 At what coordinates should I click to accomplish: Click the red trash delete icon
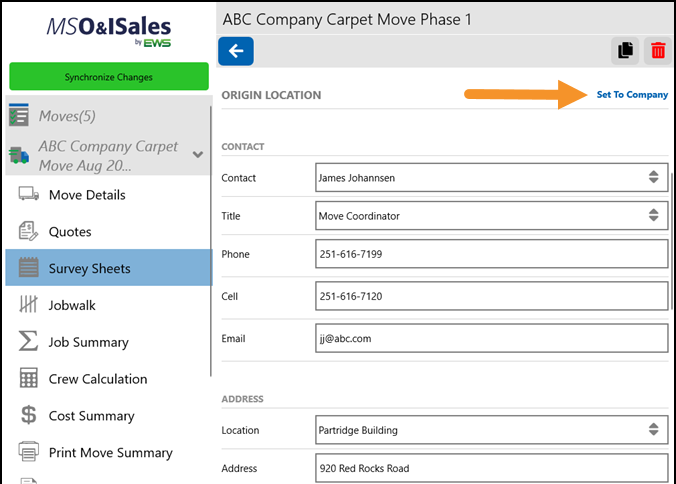tap(657, 51)
